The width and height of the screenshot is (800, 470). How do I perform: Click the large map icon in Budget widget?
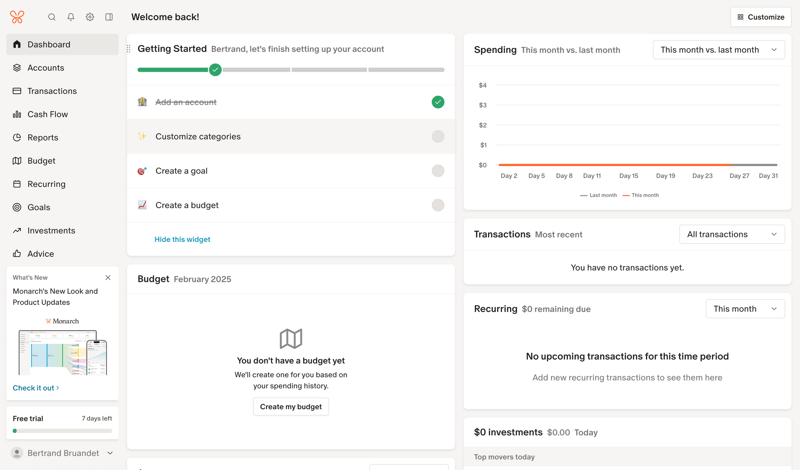pyautogui.click(x=291, y=338)
